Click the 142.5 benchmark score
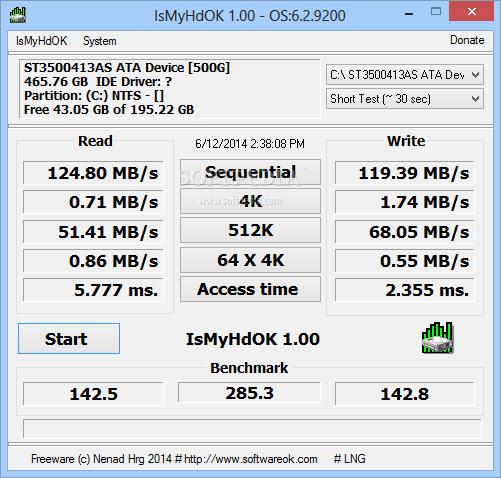Image resolution: width=501 pixels, height=478 pixels. 93,394
